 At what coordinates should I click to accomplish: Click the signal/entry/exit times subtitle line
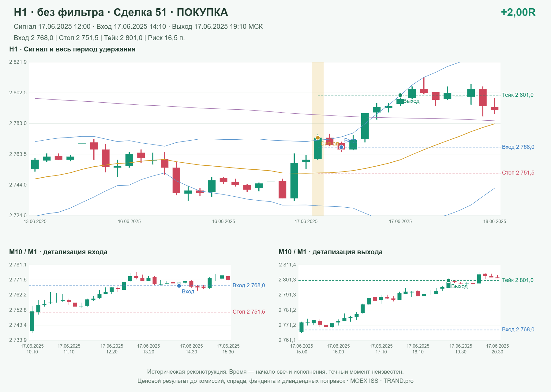138,27
